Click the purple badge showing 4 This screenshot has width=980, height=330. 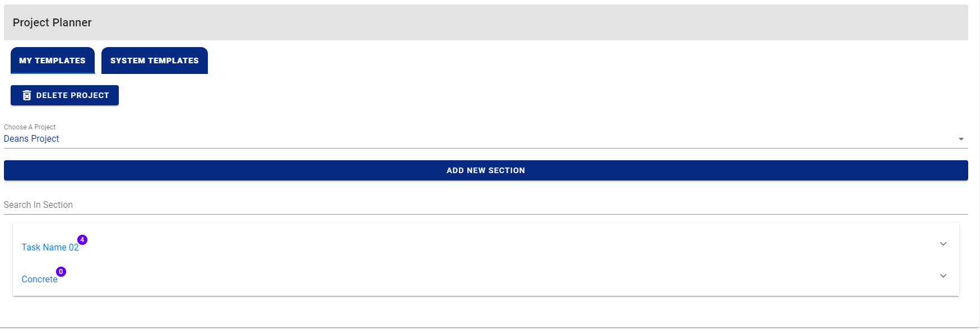pyautogui.click(x=82, y=240)
